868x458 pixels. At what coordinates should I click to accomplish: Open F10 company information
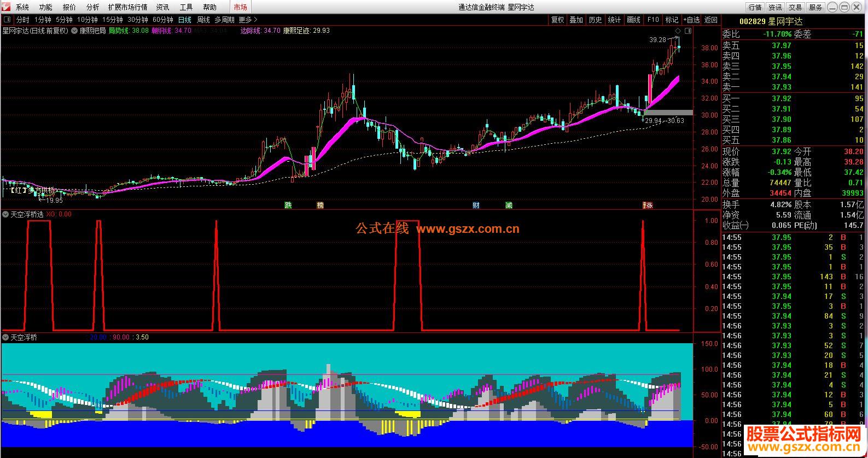tap(653, 20)
